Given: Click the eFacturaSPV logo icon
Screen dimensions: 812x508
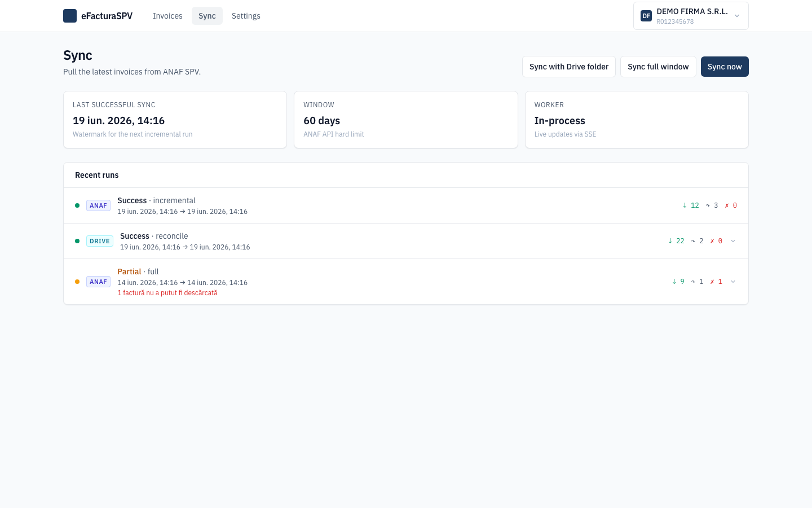Looking at the screenshot, I should [x=70, y=16].
